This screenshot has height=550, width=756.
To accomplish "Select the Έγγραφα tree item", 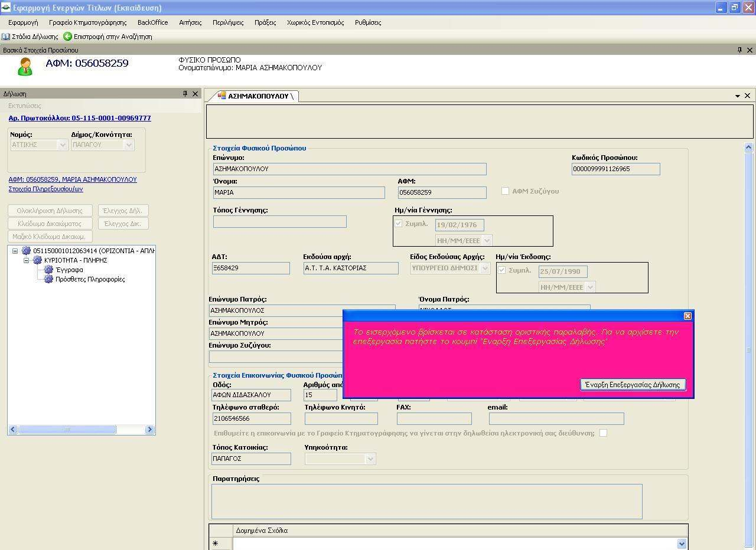I will 70,270.
